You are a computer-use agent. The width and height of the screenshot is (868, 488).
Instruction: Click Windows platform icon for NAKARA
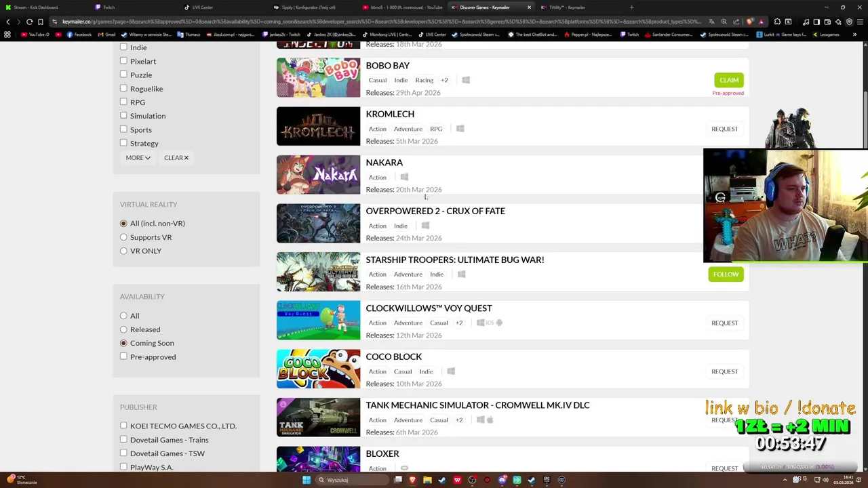[x=404, y=177]
